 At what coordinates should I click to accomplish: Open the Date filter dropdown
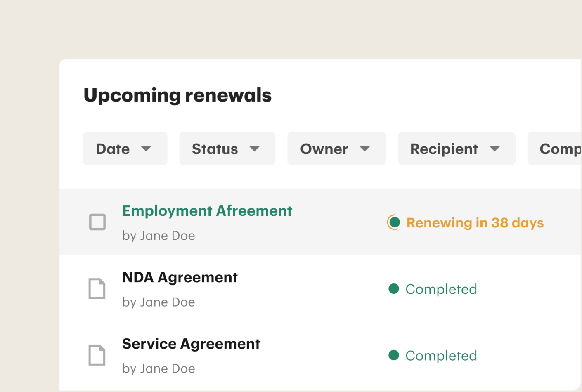point(125,149)
